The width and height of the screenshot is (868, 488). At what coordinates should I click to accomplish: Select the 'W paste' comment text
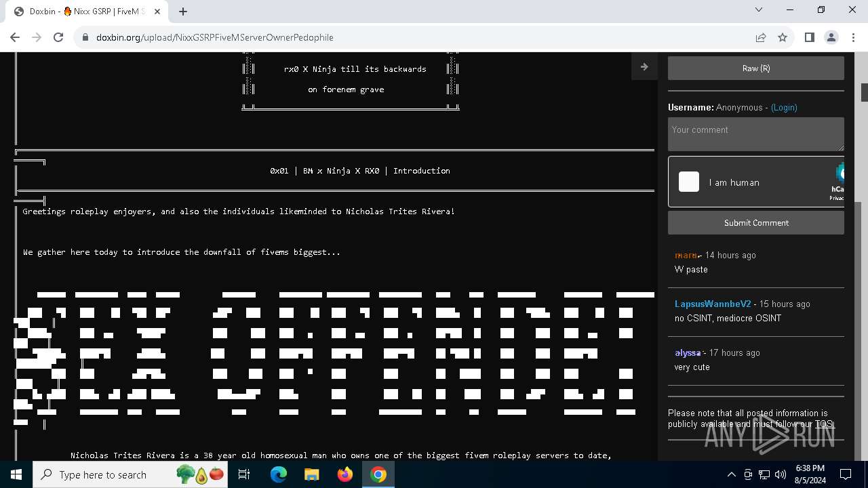tap(691, 269)
